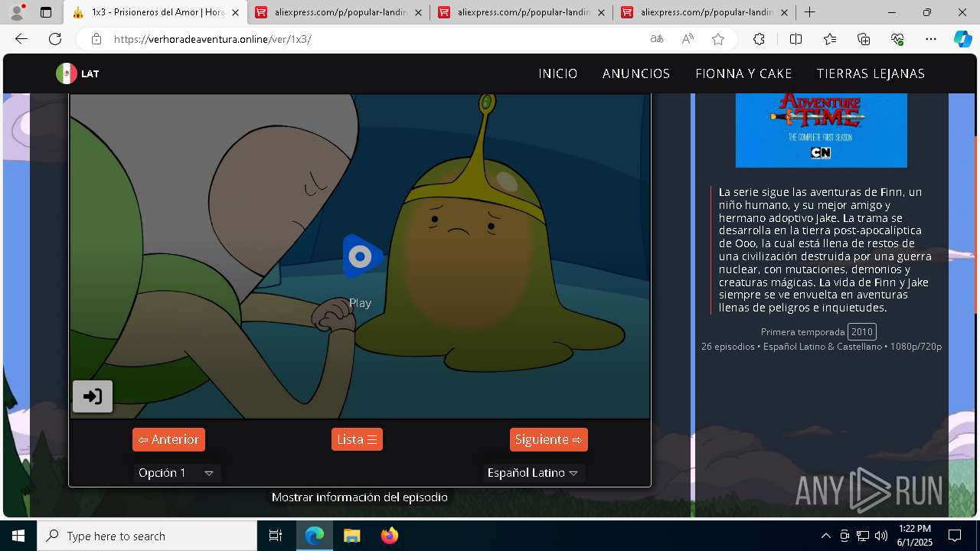Viewport: 980px width, 551px height.
Task: Expand the Opción 1 dropdown
Action: click(177, 473)
